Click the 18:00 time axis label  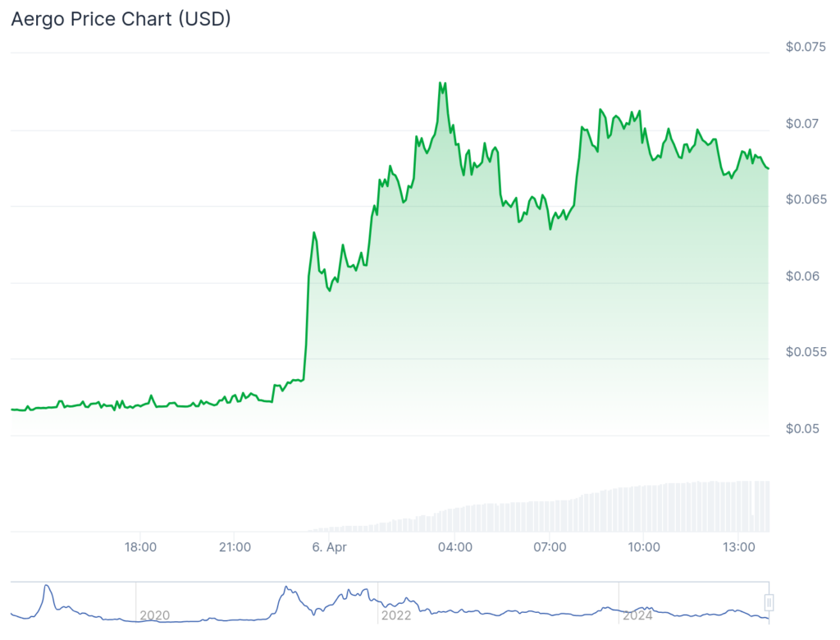[140, 546]
